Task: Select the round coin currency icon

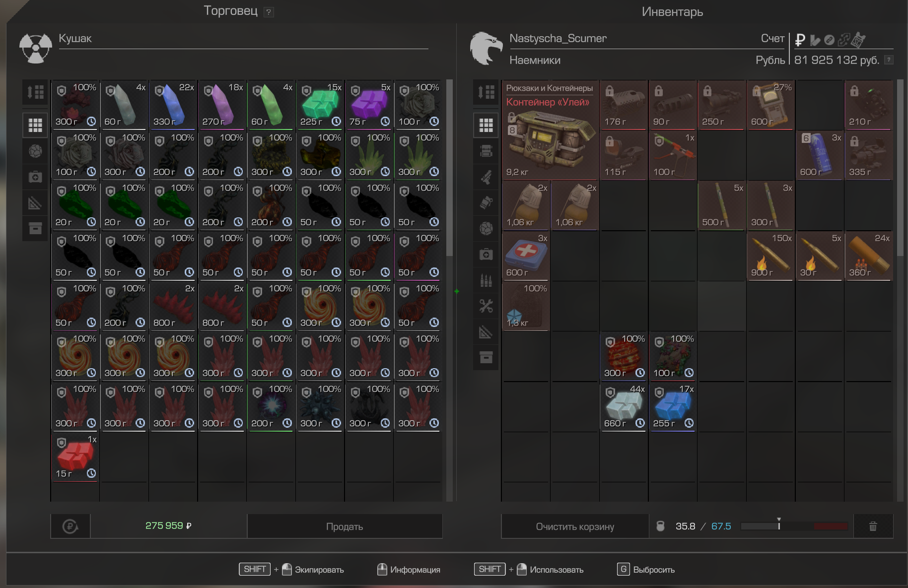Action: point(829,40)
